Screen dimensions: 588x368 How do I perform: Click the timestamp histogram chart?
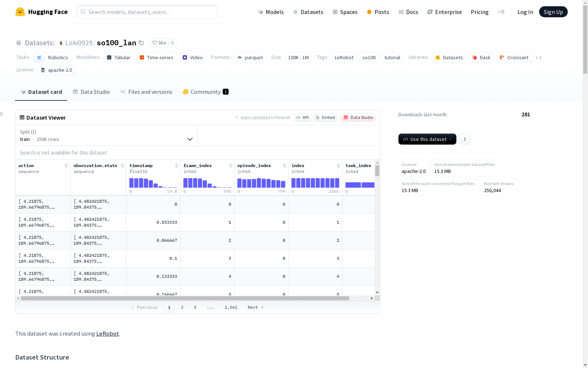pyautogui.click(x=153, y=183)
